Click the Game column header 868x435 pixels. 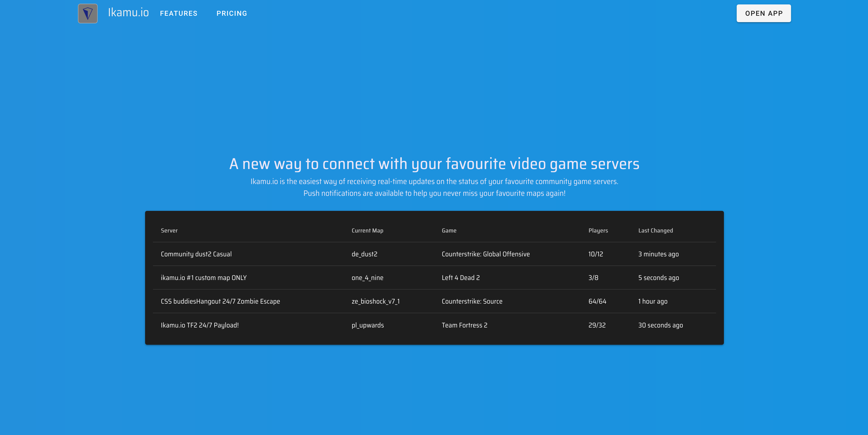point(449,231)
